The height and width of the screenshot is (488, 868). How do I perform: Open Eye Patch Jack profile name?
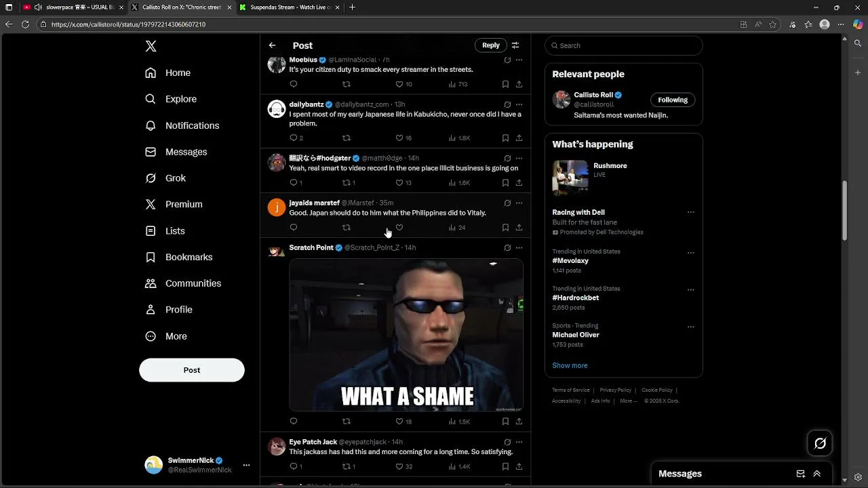point(313,442)
